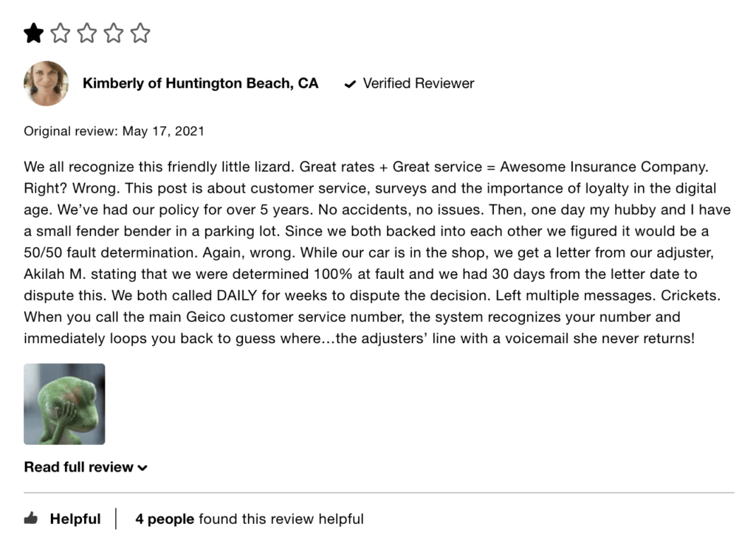
Task: Click Kimberly's profile avatar photo
Action: coord(47,83)
